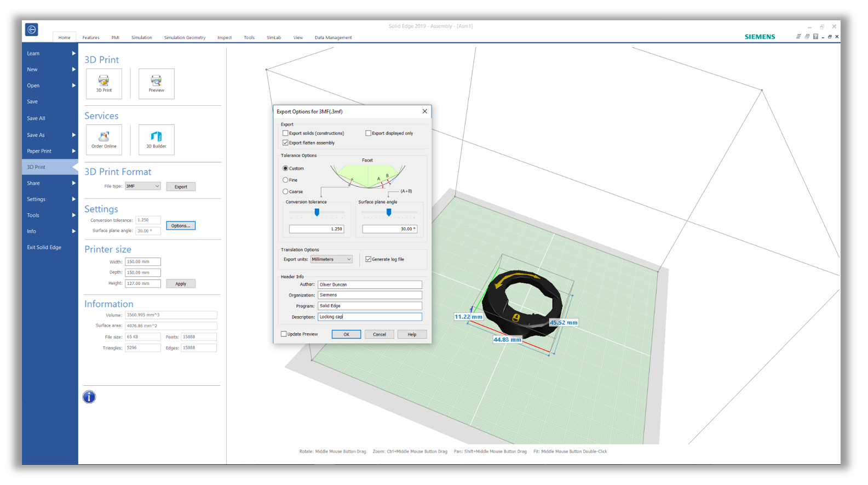This screenshot has height=485, width=868.
Task: Uncheck Export flatten assembly
Action: click(x=285, y=143)
